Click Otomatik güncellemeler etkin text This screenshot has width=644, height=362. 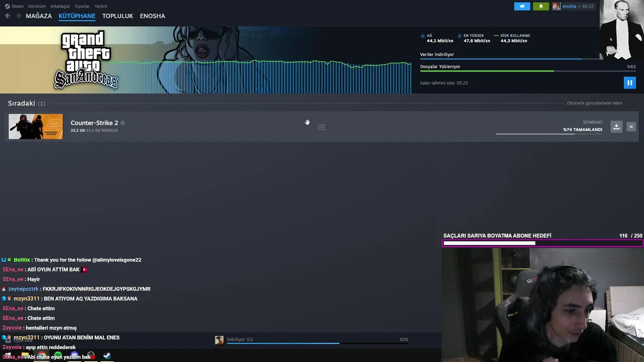pos(595,103)
